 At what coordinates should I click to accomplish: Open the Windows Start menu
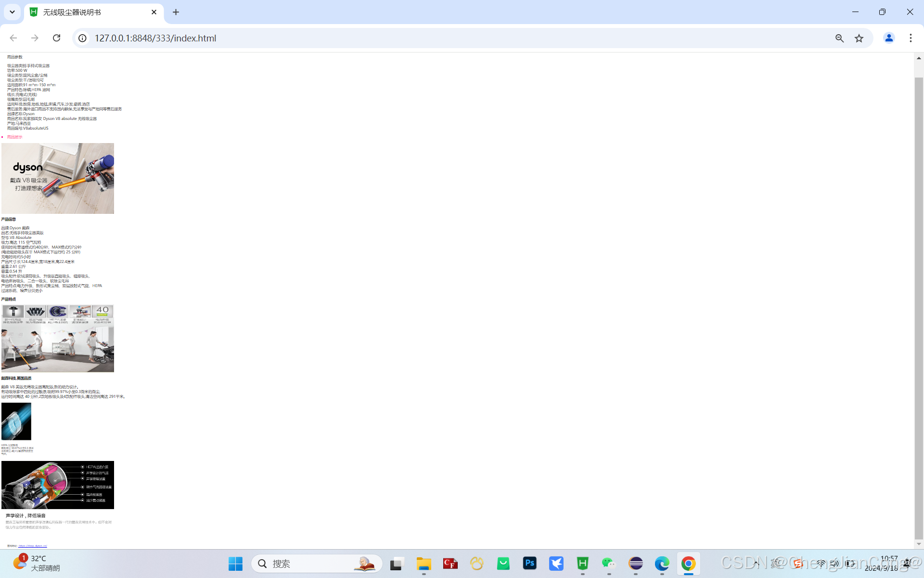coord(235,564)
